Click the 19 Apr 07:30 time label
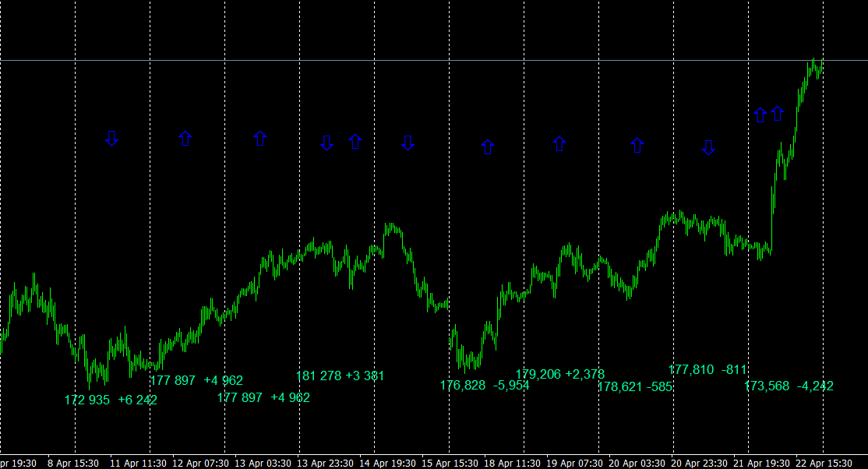 tap(574, 463)
